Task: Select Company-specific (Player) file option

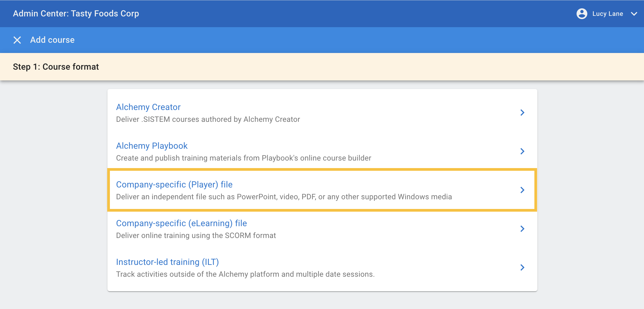Action: 322,190
